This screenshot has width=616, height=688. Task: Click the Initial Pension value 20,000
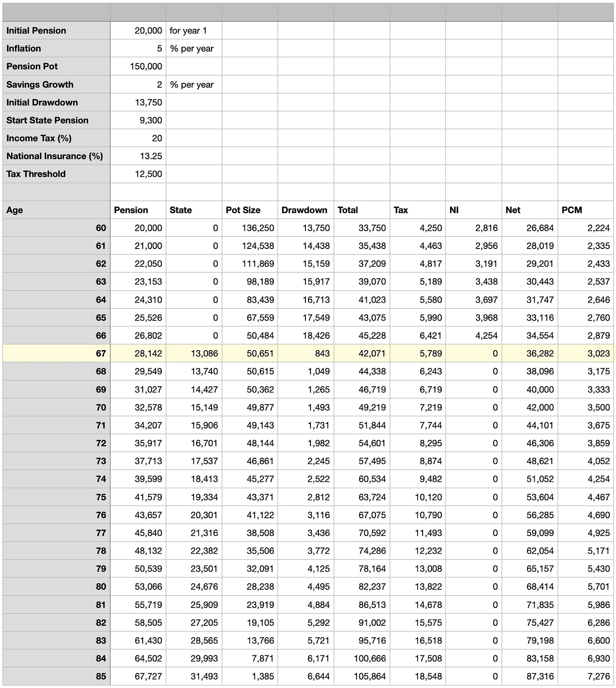(x=138, y=30)
